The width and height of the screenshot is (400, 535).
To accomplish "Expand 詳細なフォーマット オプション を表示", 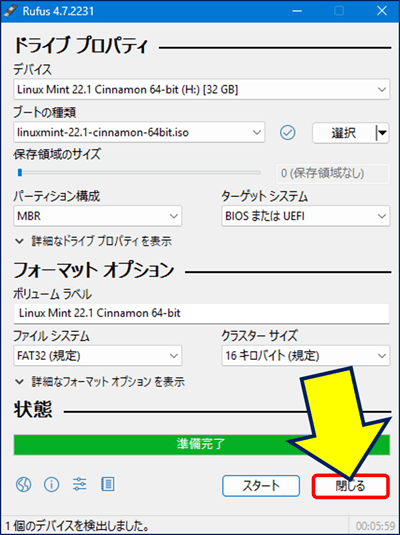I will tap(100, 381).
